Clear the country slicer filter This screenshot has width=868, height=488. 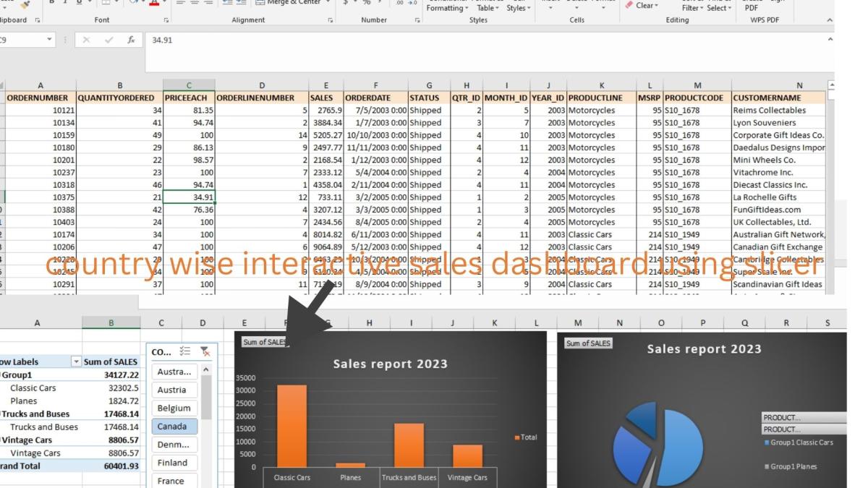[x=205, y=351]
